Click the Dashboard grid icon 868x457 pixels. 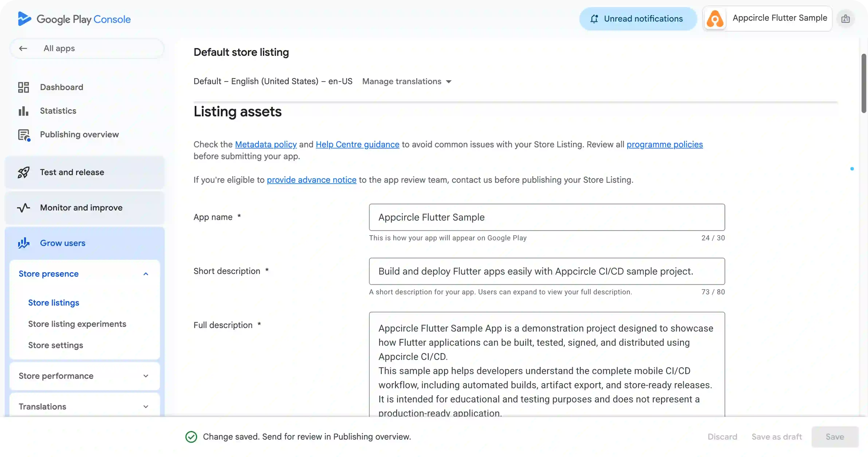(x=24, y=87)
